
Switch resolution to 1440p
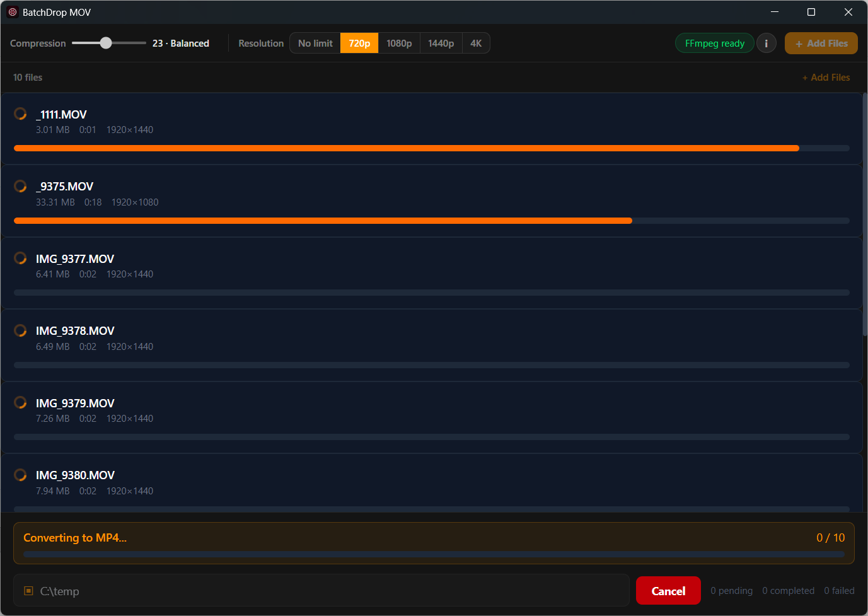(x=441, y=43)
